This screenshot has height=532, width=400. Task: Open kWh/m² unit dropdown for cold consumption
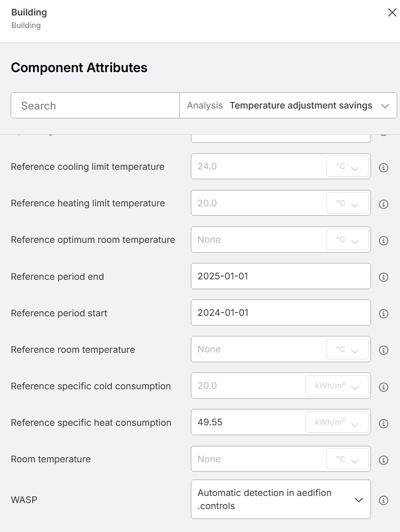click(337, 386)
